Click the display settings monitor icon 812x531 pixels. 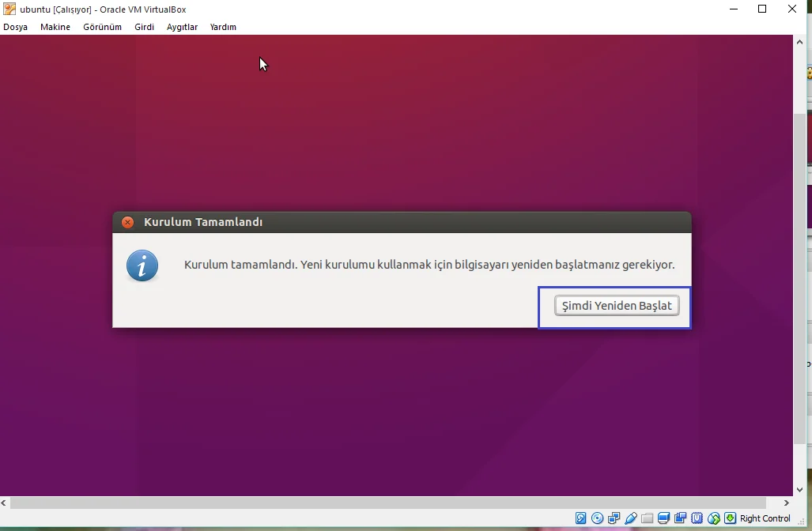pyautogui.click(x=664, y=518)
